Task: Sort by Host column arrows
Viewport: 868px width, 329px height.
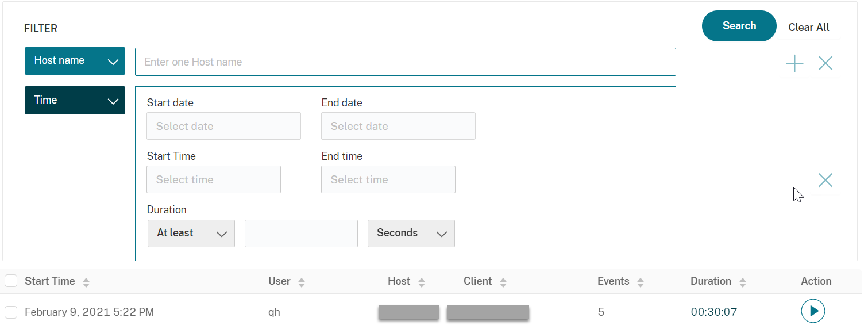Action: coord(422,282)
